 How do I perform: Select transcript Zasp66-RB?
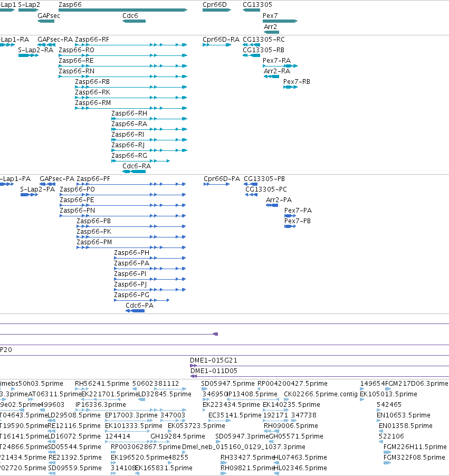[x=92, y=82]
